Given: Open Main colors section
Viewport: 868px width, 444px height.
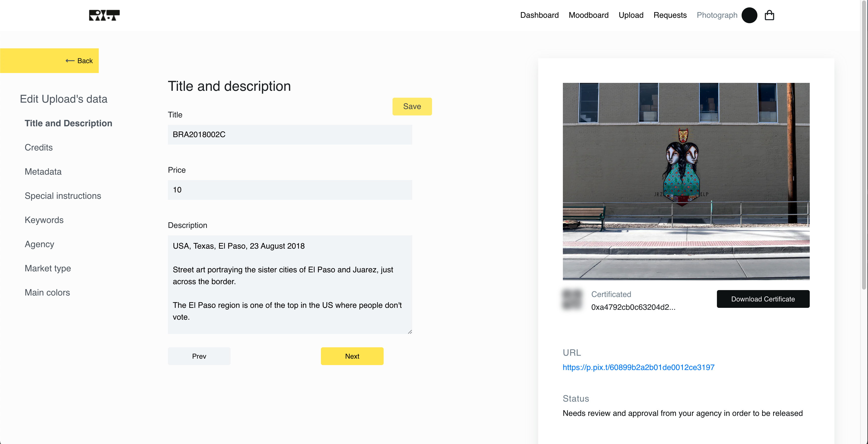Looking at the screenshot, I should tap(47, 293).
